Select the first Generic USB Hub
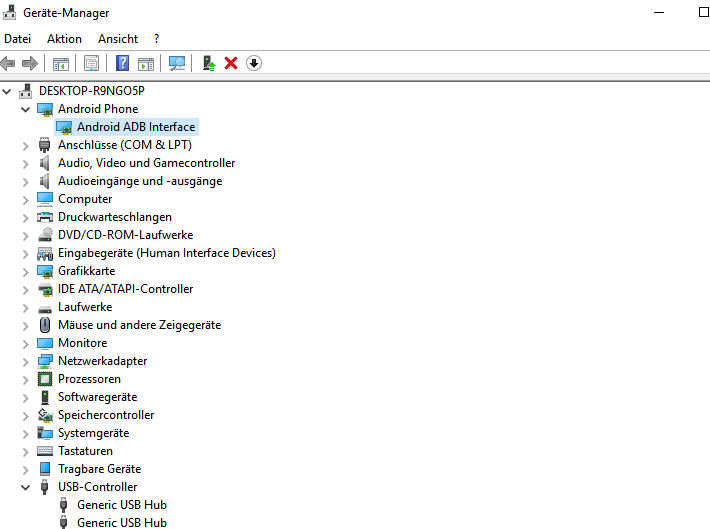This screenshot has height=529, width=710. click(122, 505)
